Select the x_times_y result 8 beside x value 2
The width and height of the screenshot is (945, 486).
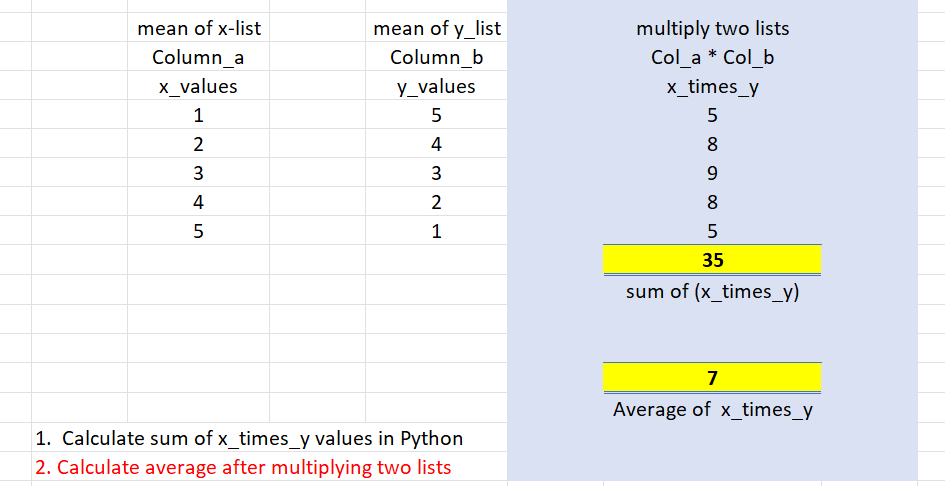[712, 144]
